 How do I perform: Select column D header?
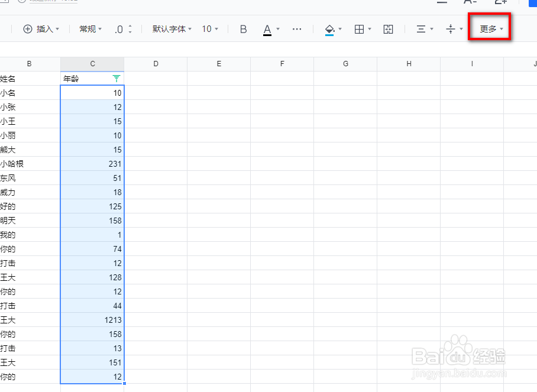(x=156, y=64)
